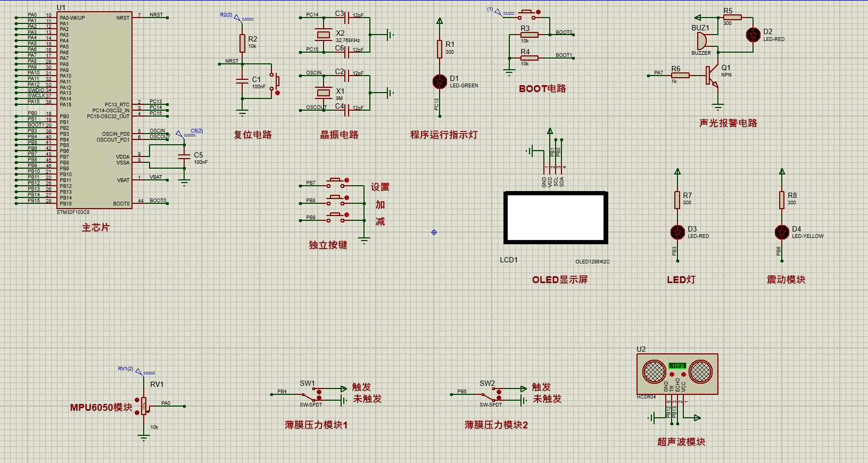
Task: Select the green LED D1
Action: [x=440, y=81]
